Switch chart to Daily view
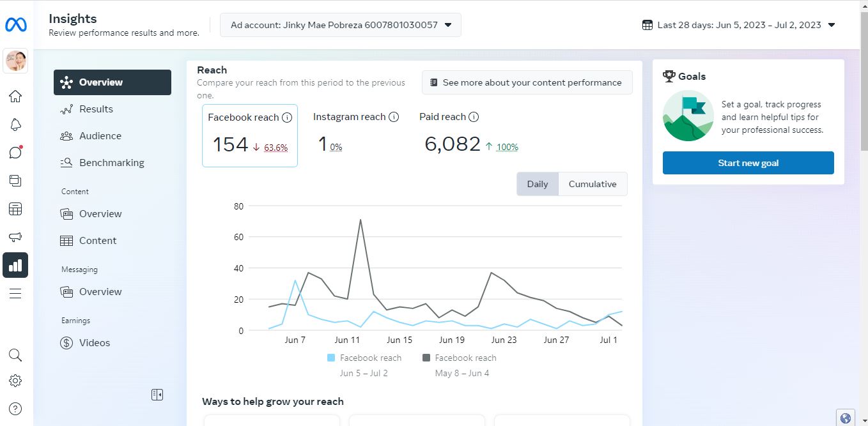Image resolution: width=868 pixels, height=426 pixels. [538, 184]
